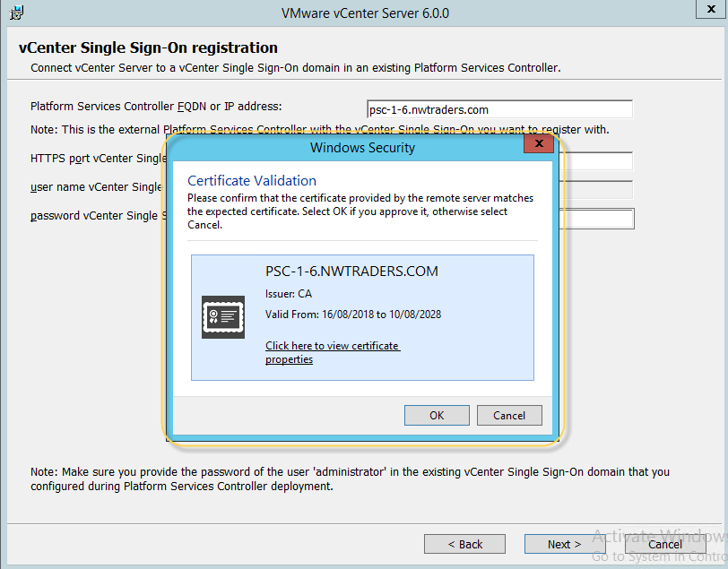Click the certificate Valid From date line

[x=353, y=315]
